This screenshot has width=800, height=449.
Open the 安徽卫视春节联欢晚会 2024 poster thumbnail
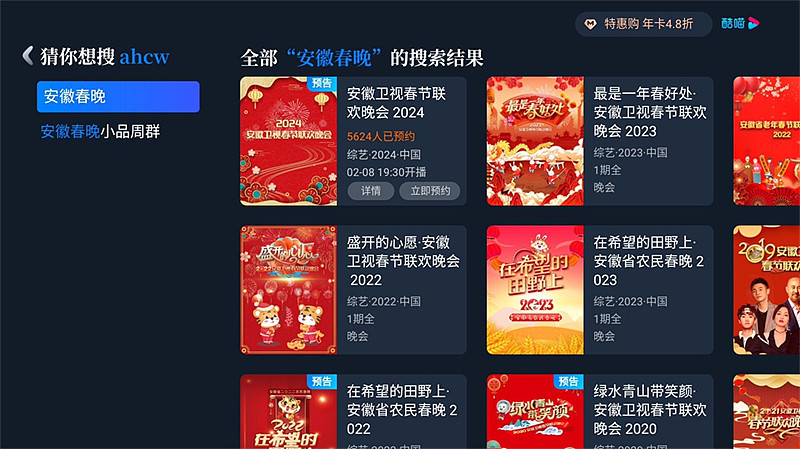click(x=289, y=141)
